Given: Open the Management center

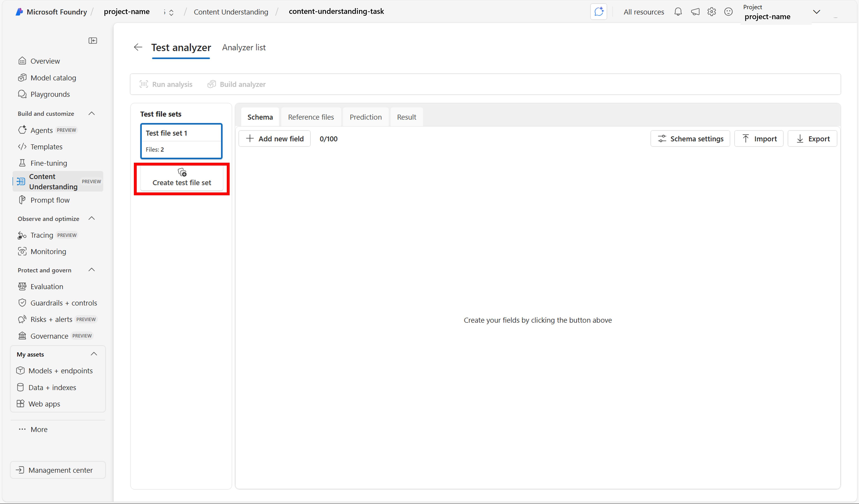Looking at the screenshot, I should coord(58,470).
